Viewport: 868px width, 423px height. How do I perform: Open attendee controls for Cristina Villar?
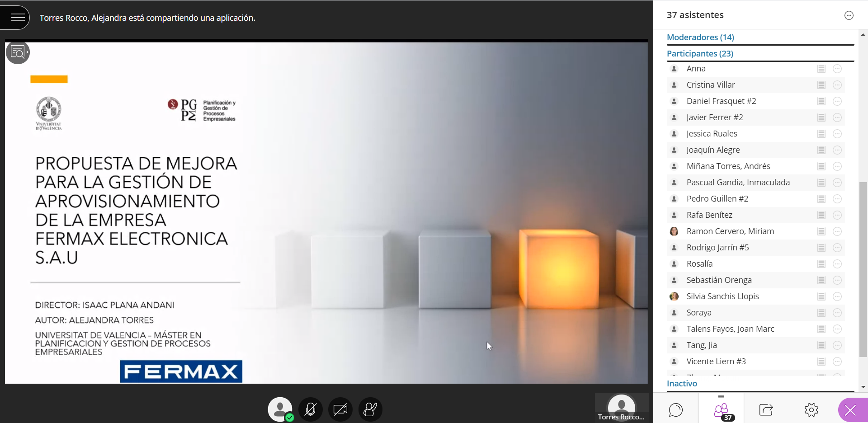click(x=837, y=85)
